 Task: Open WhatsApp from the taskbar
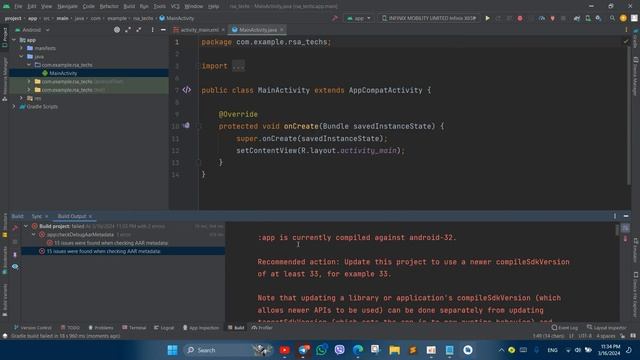click(322, 350)
